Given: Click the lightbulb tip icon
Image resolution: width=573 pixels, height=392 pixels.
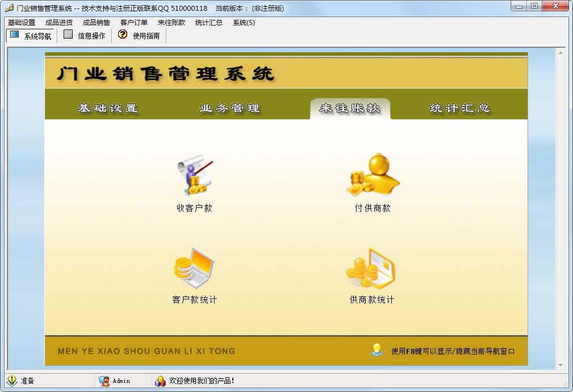Looking at the screenshot, I should [377, 350].
